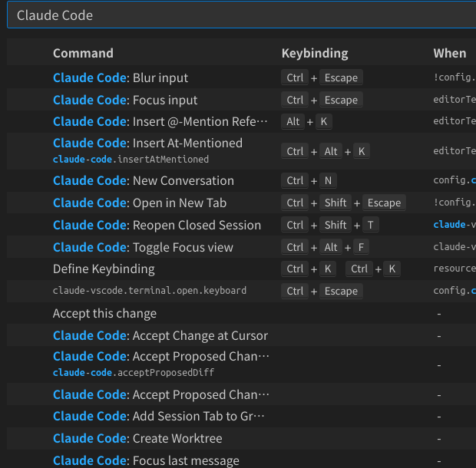
Task: Sort by the Command column header
Action: tap(83, 53)
